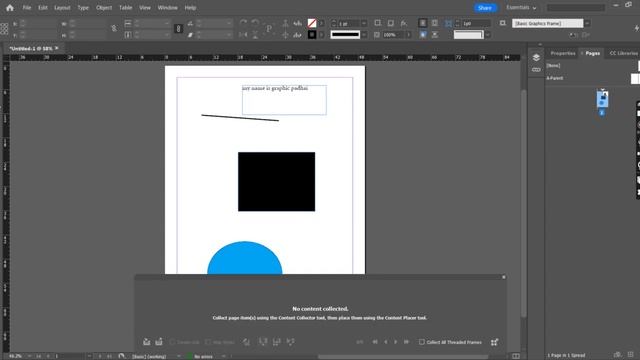
Task: Jump to the first conveyor item
Action: pos(375,342)
